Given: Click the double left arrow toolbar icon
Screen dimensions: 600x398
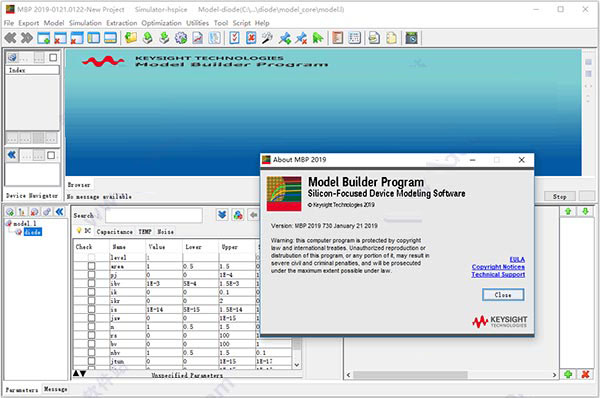Looking at the screenshot, I should click(x=10, y=38).
